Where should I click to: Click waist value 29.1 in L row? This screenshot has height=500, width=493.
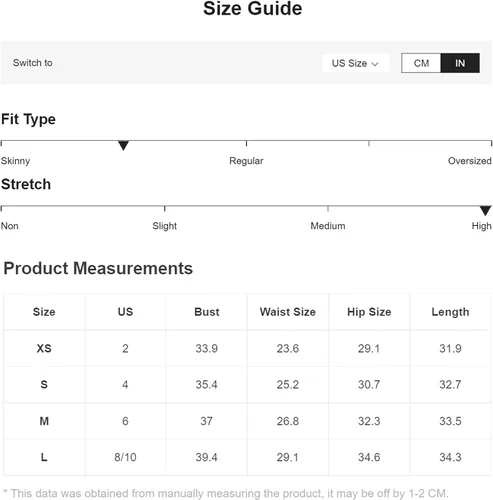[288, 457]
